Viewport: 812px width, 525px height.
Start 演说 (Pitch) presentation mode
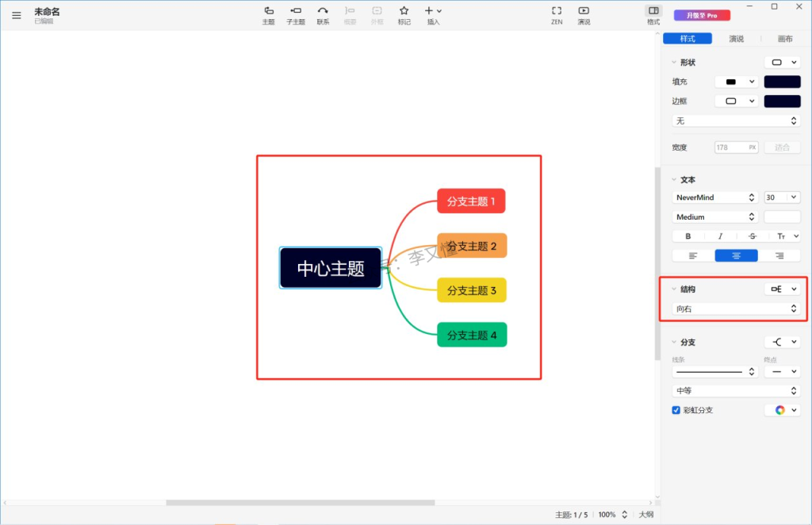point(584,15)
